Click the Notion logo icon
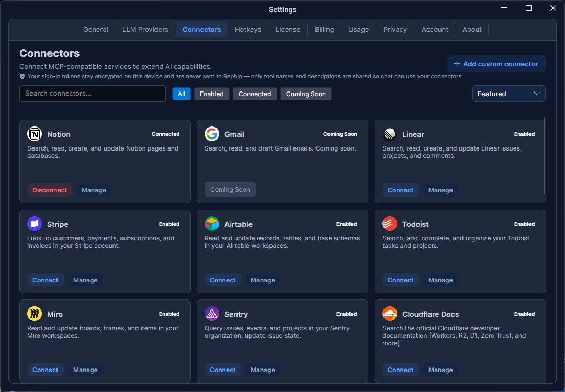The image size is (565, 392). point(35,134)
